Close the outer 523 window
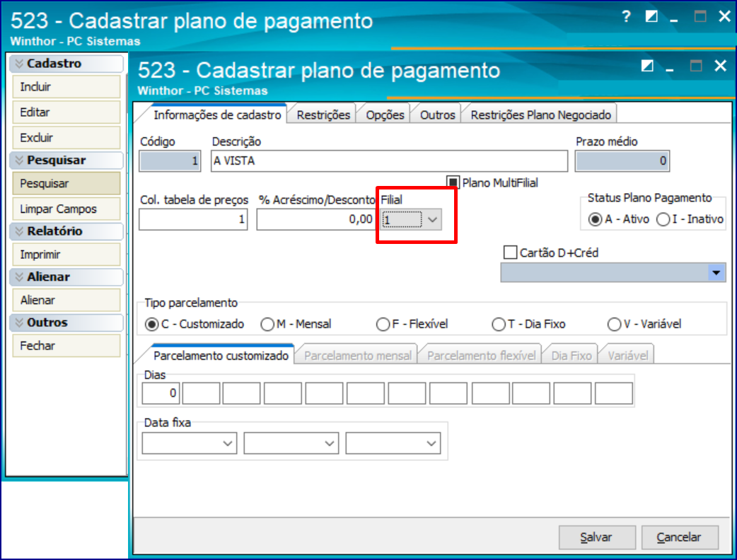 click(x=725, y=16)
